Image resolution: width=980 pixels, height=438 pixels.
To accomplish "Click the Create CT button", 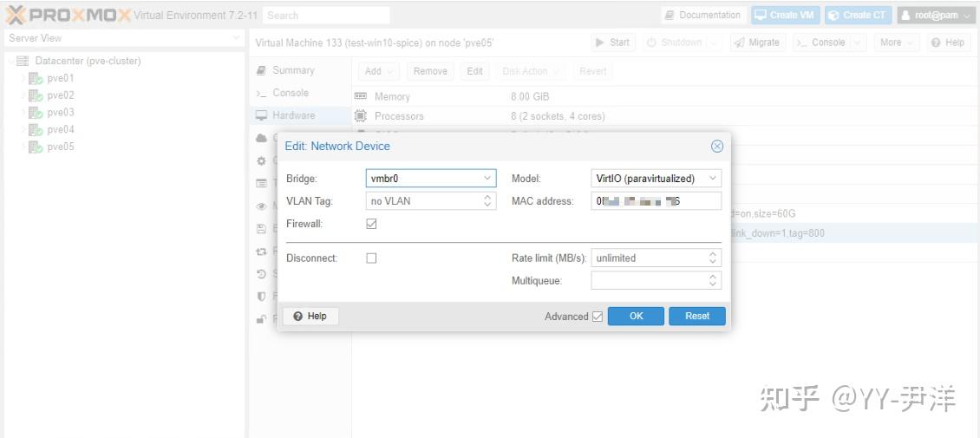I will [858, 15].
